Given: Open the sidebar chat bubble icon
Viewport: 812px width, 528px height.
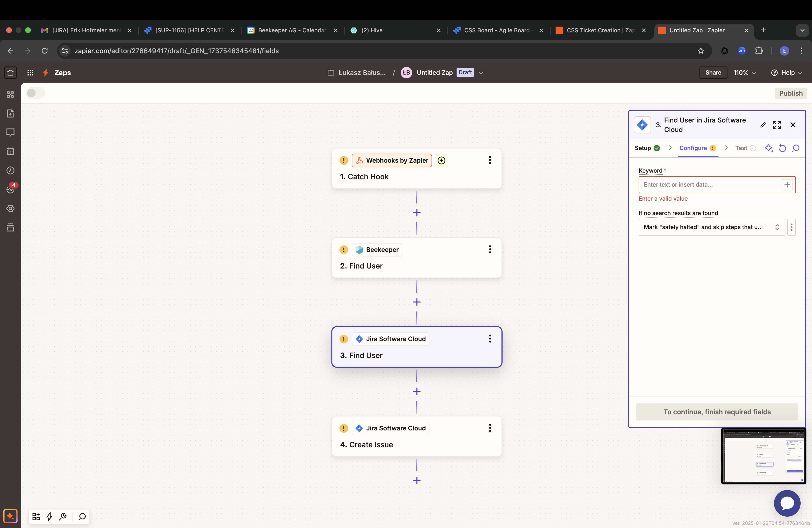Looking at the screenshot, I should coord(10,132).
